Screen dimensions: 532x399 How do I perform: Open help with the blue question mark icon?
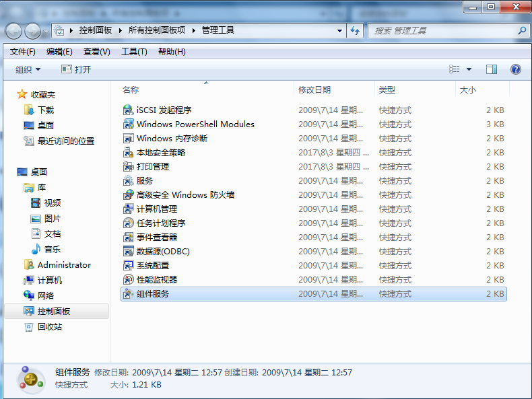point(516,69)
